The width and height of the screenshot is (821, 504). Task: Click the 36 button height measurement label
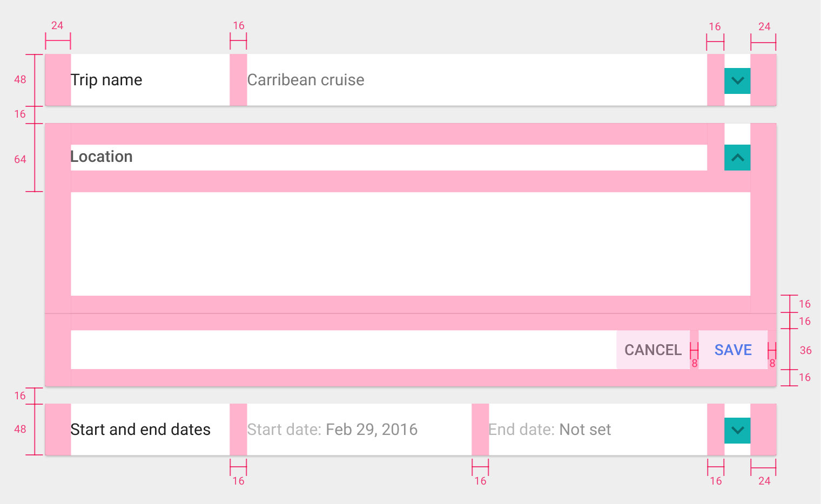[805, 351]
